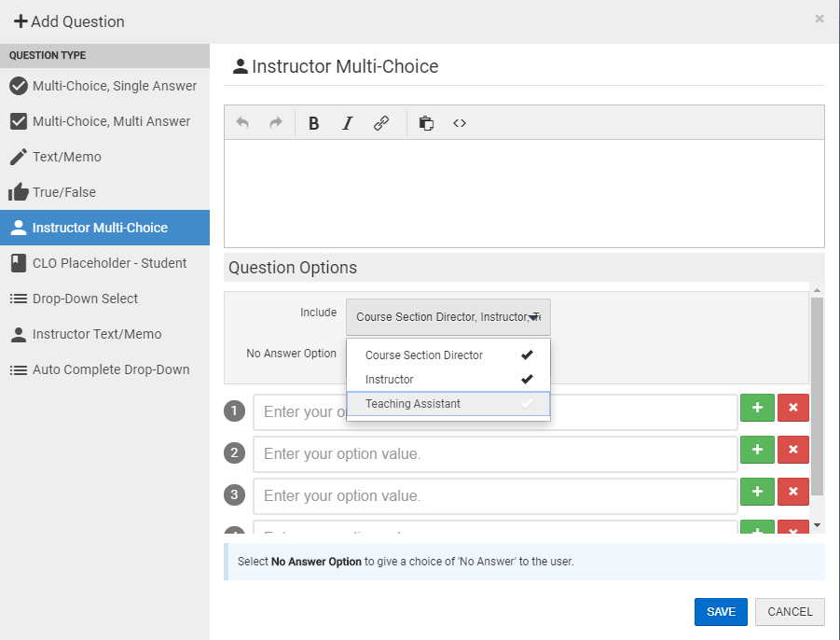Click the number 3 option badge
This screenshot has width=840, height=640.
point(234,494)
